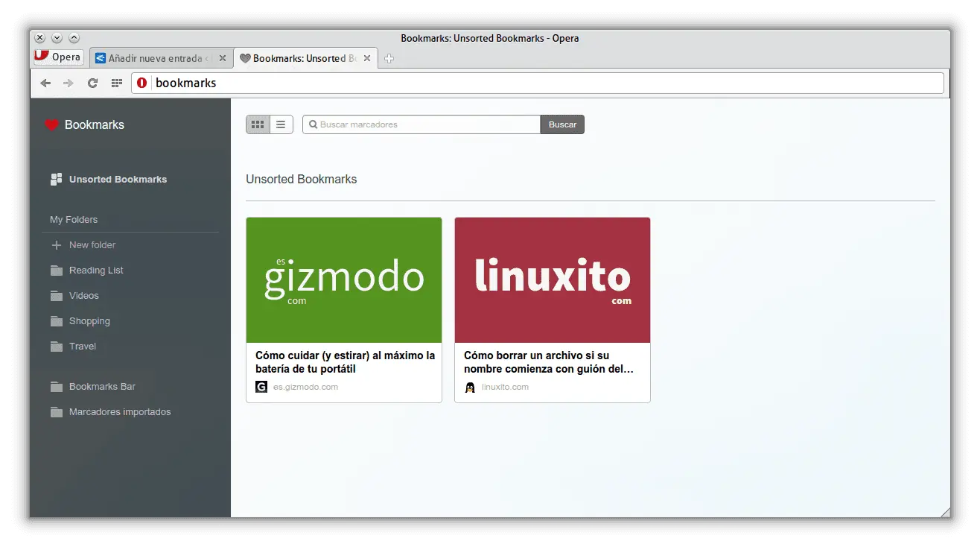
Task: Close the Bookmarks: Unsorted tab
Action: coord(366,58)
